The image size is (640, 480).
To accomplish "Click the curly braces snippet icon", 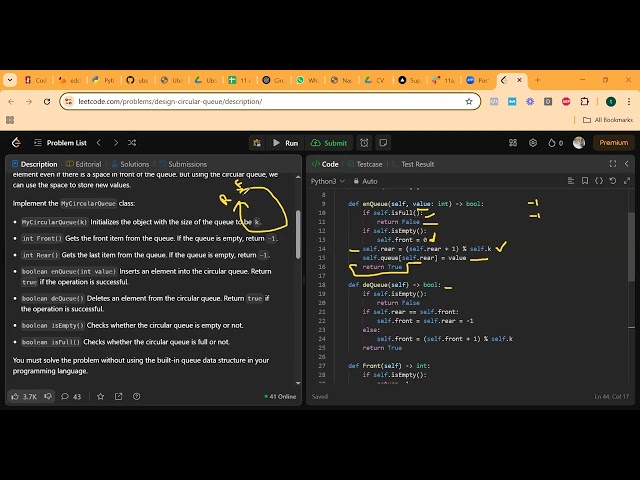I will [599, 181].
